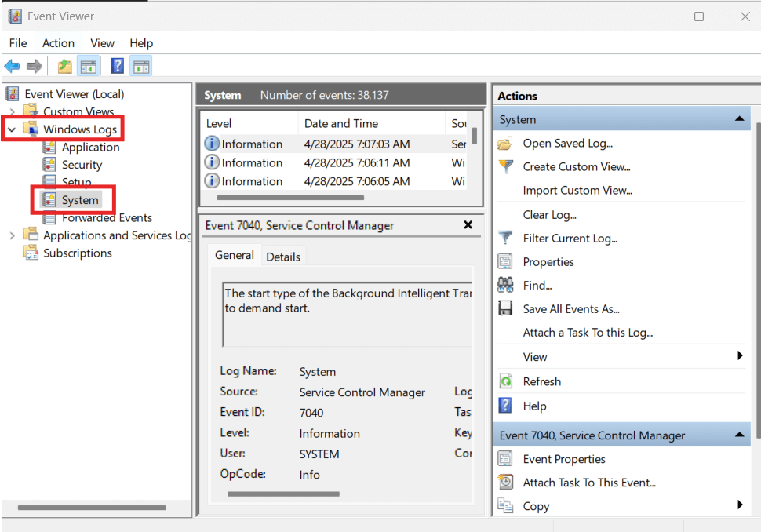The height and width of the screenshot is (532, 761).
Task: Open the Action menu
Action: pos(58,43)
